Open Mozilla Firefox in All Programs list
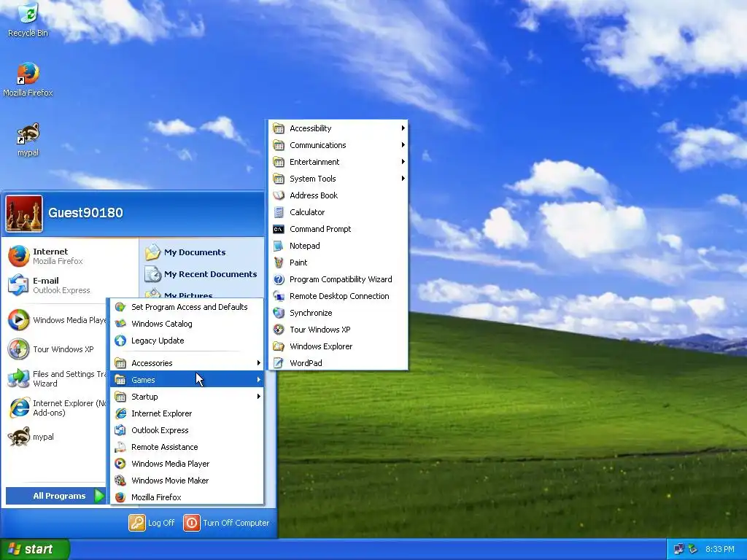This screenshot has width=747, height=560. click(x=187, y=497)
